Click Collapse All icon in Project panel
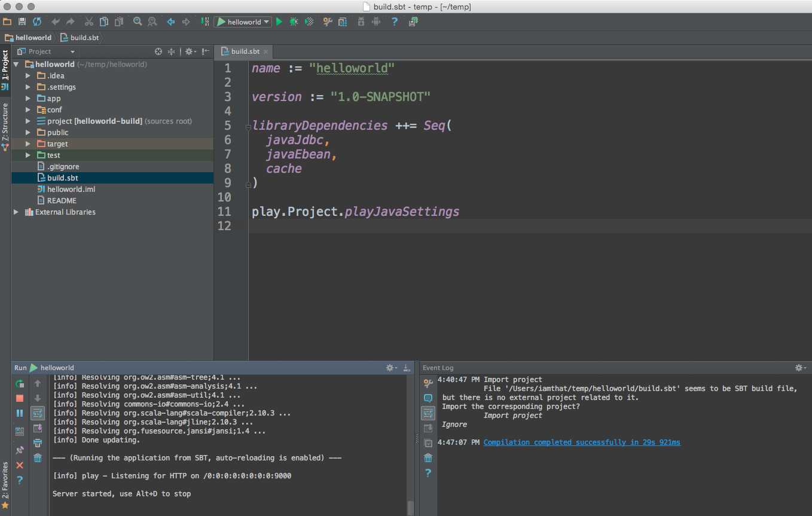 (171, 51)
